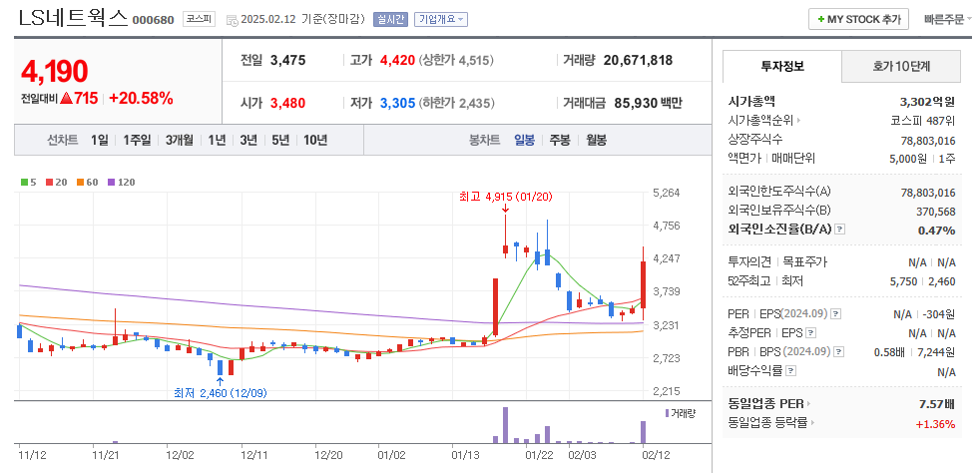Open help icon next to 배당수익률

(x=791, y=371)
